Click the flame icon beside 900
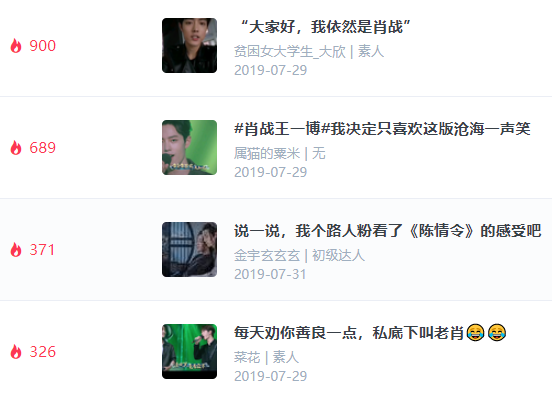Screen dimensions: 552x402 point(16,46)
